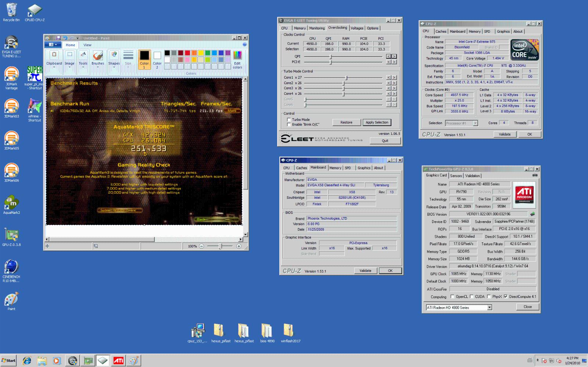Open GPU-Z.0.3.8 desktop icon
The height and width of the screenshot is (367, 588).
click(x=11, y=237)
